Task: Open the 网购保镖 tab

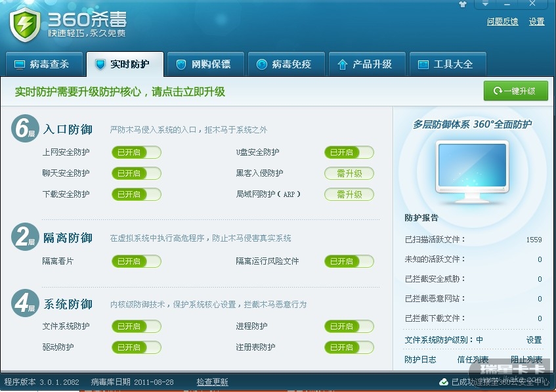Action: click(205, 64)
